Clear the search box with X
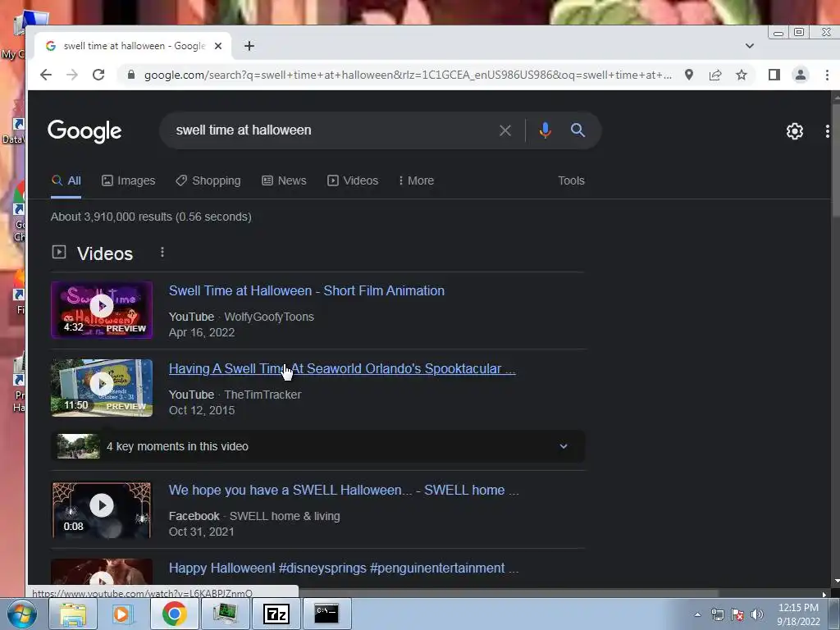The image size is (840, 630). point(504,130)
